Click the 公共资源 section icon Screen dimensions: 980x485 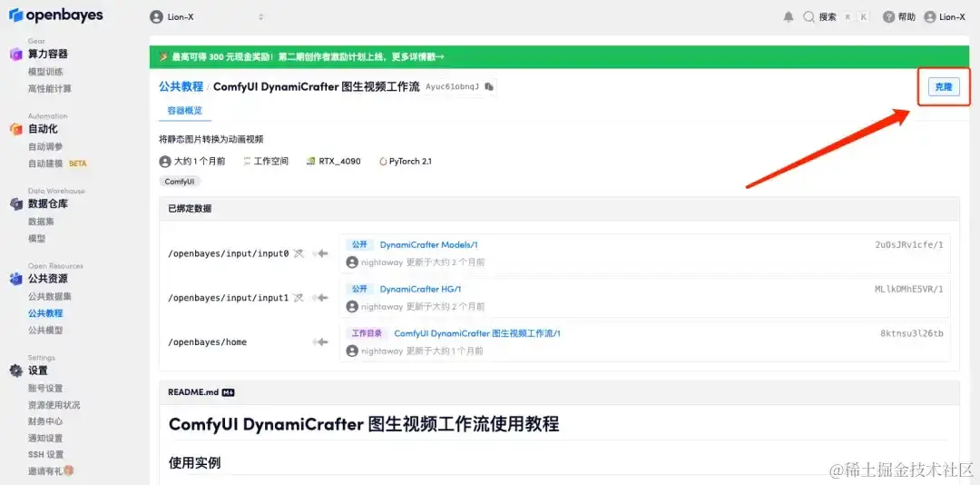15,279
